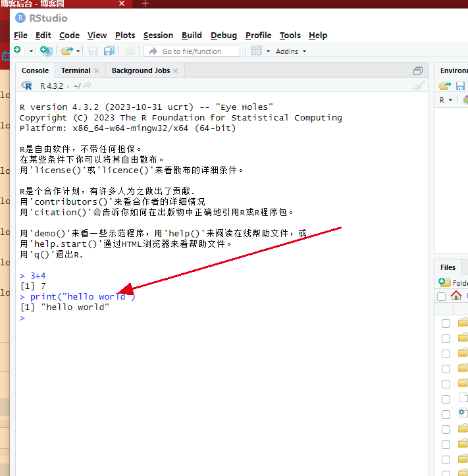This screenshot has width=468, height=476.
Task: Click the Go to file/function field
Action: [x=192, y=51]
